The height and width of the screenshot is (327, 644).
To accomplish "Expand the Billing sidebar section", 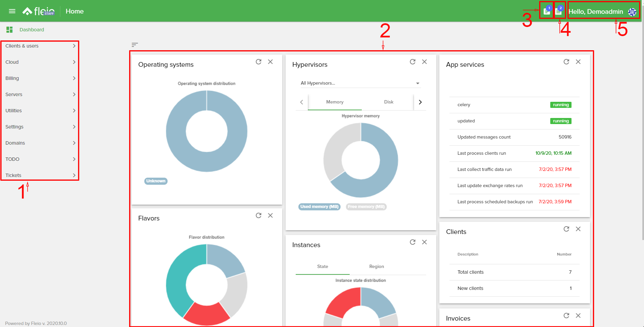I will tap(40, 78).
